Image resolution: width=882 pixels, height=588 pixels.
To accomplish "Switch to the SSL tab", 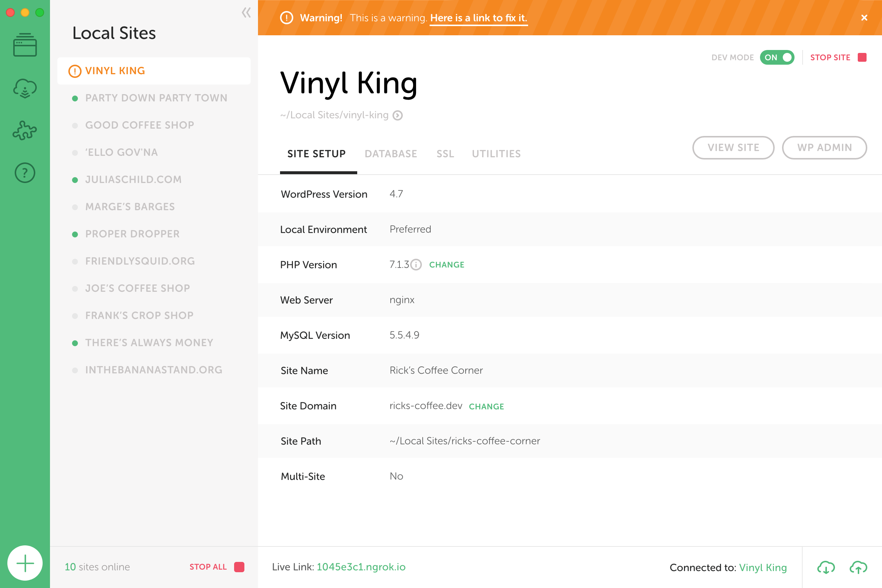I will 445,154.
